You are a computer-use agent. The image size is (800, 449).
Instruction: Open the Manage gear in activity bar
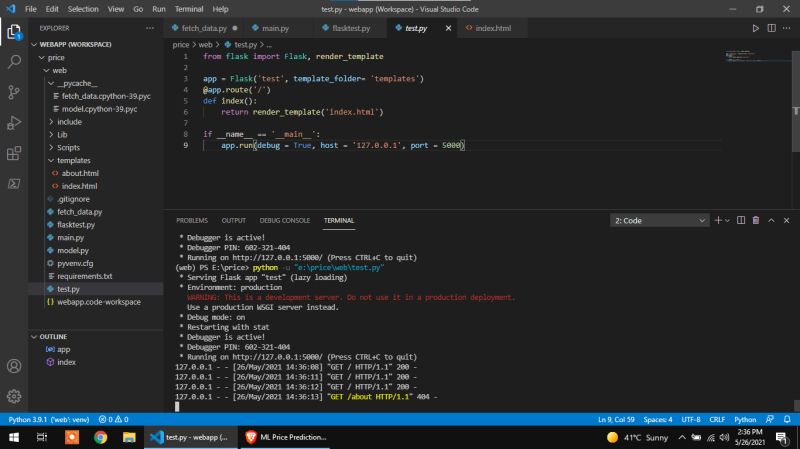[14, 396]
